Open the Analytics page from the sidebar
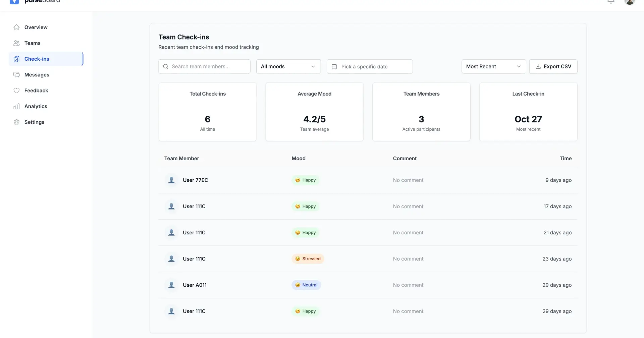644x338 pixels. tap(36, 107)
